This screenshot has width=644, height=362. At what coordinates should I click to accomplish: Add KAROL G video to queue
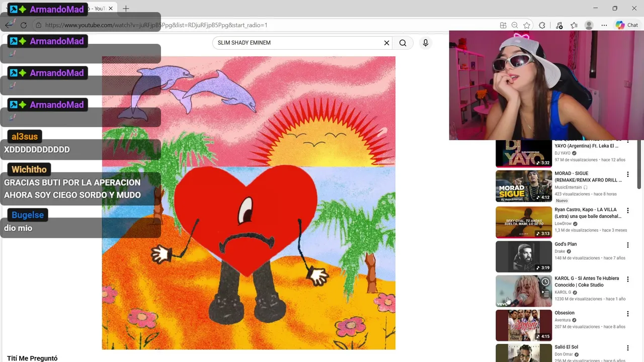[x=545, y=294]
